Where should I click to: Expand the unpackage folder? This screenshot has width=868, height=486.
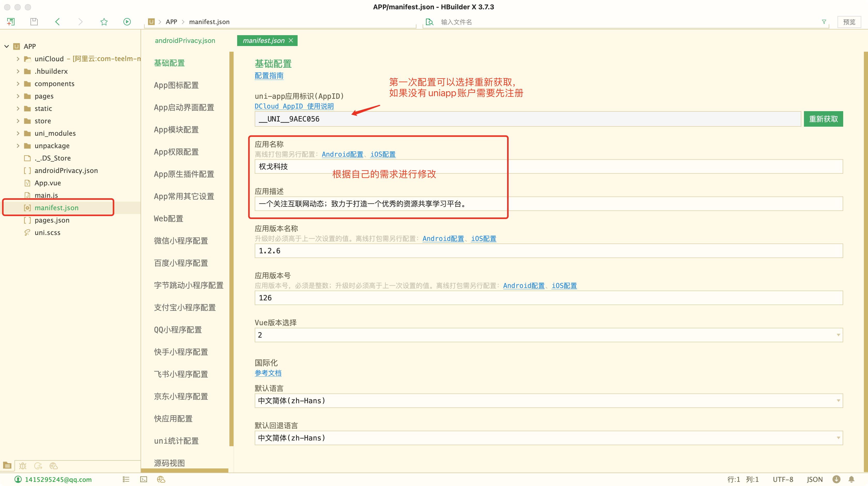point(18,146)
